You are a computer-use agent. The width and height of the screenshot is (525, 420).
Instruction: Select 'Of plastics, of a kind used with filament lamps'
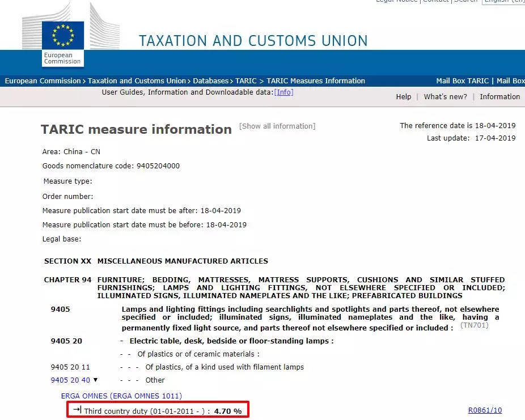225,367
